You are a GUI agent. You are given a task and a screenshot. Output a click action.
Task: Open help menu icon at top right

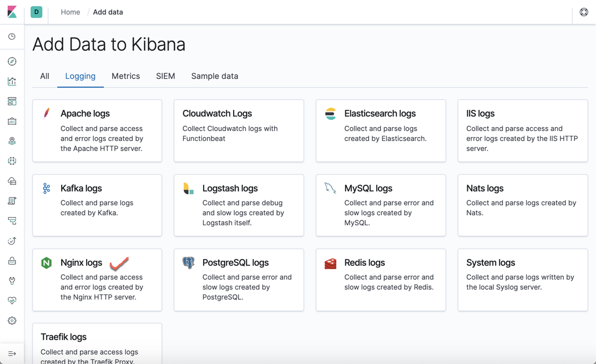pyautogui.click(x=584, y=12)
